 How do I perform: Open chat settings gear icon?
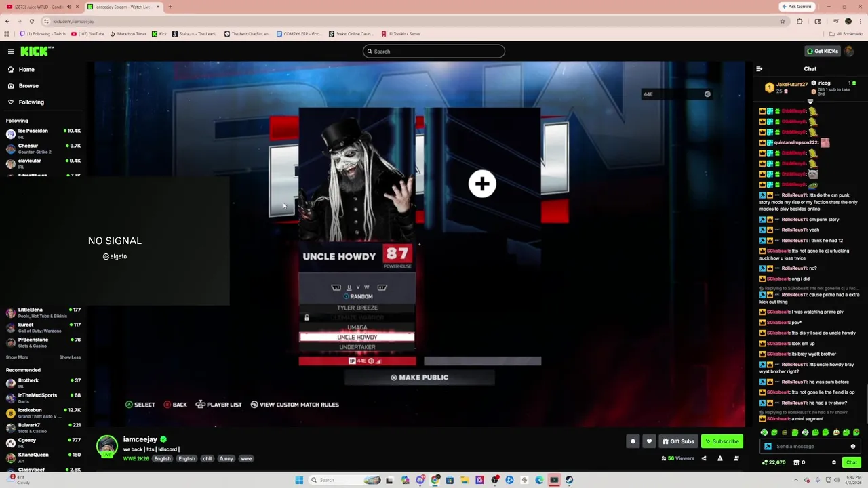point(834,462)
